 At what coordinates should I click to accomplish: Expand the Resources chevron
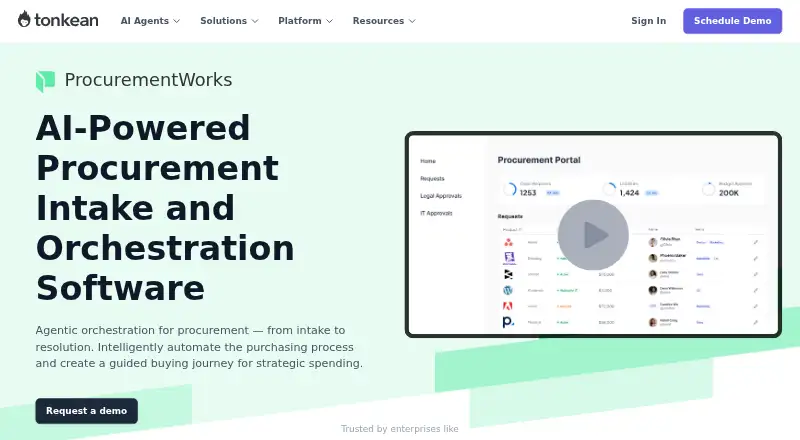click(x=412, y=21)
